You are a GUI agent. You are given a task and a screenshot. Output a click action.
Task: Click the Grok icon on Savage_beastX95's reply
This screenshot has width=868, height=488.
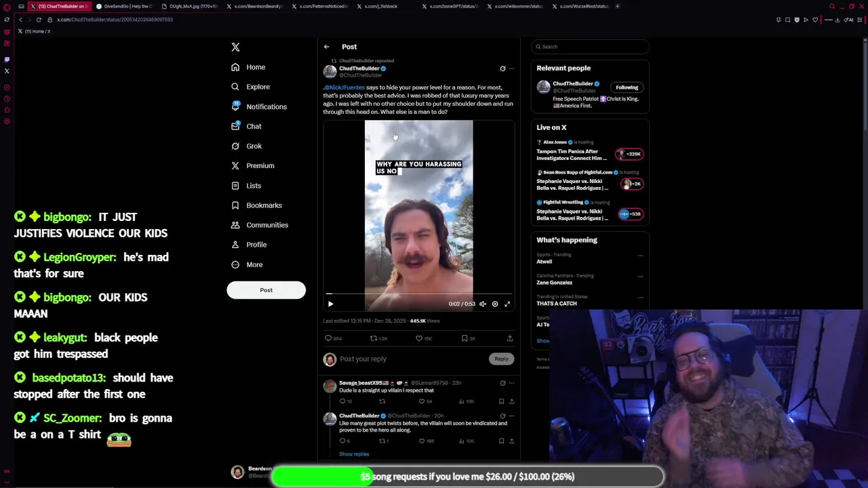click(502, 383)
